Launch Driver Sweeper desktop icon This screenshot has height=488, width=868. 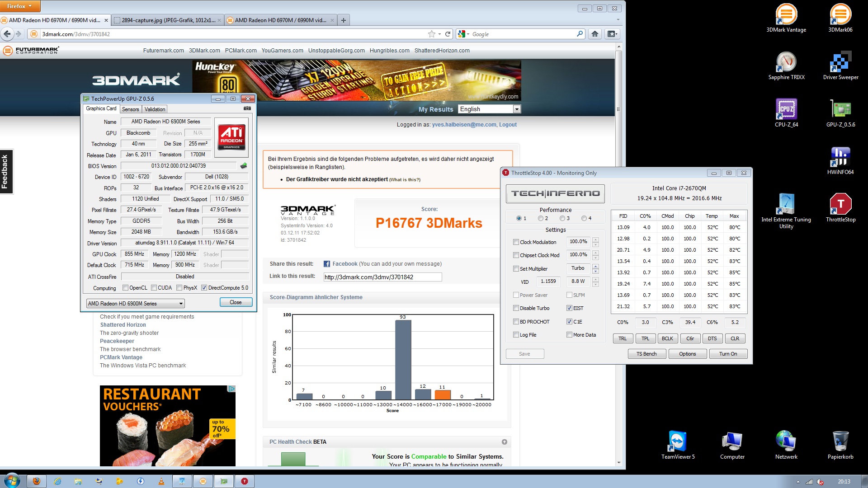tap(840, 66)
